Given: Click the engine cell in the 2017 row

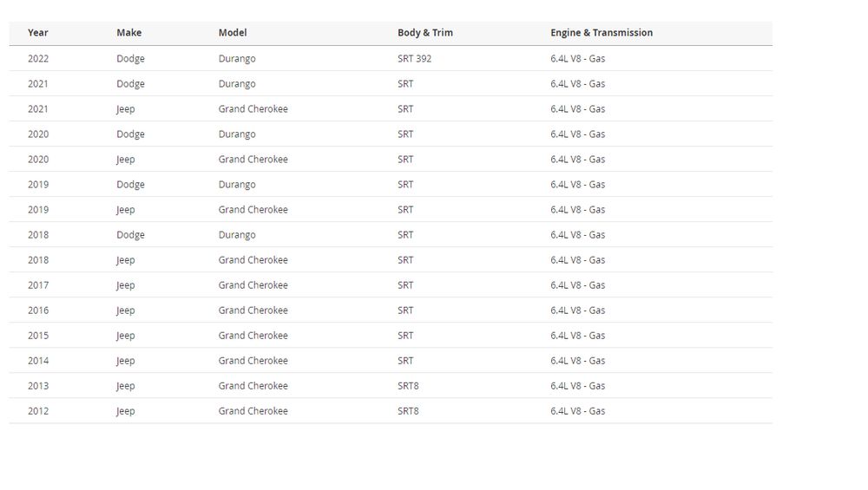Looking at the screenshot, I should [x=577, y=285].
